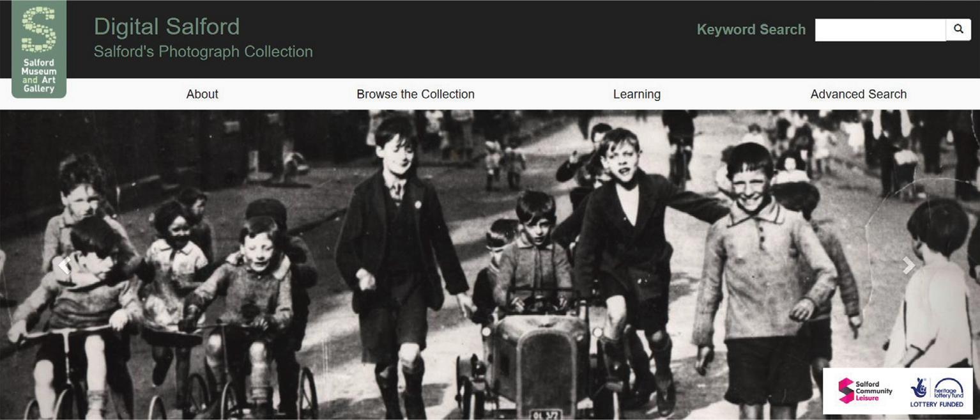The image size is (980, 420).
Task: Open the children street photograph slide
Action: point(490,265)
